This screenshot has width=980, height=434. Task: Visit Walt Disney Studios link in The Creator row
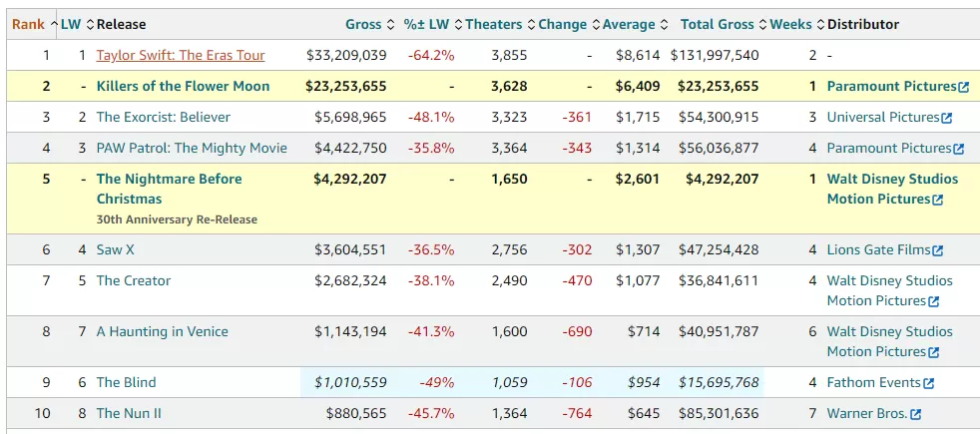890,291
